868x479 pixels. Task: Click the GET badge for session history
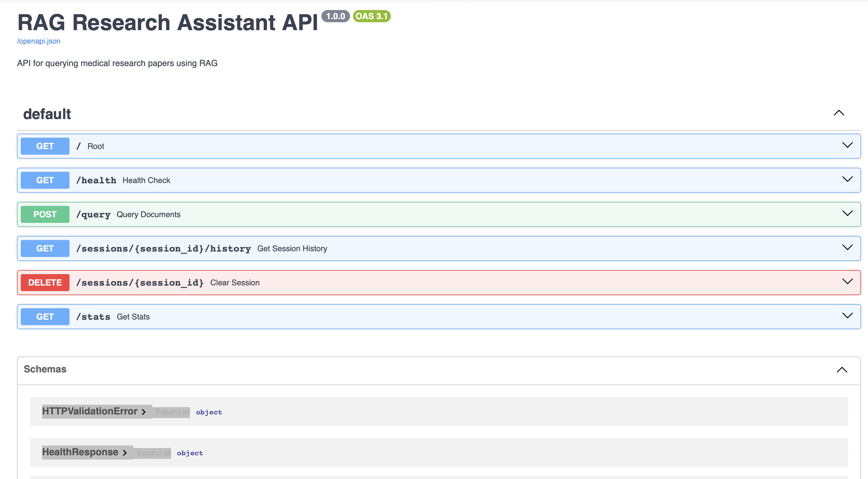click(x=45, y=248)
